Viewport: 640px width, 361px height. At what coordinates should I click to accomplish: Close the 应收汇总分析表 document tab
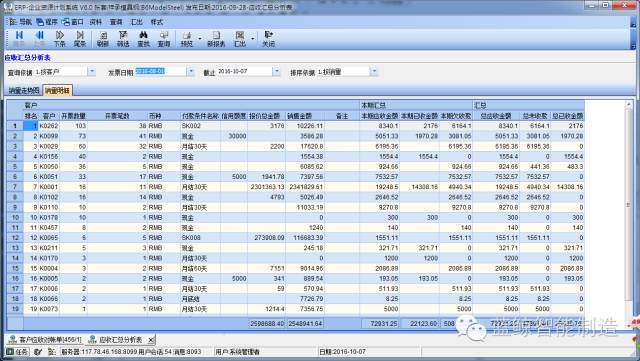(151, 339)
